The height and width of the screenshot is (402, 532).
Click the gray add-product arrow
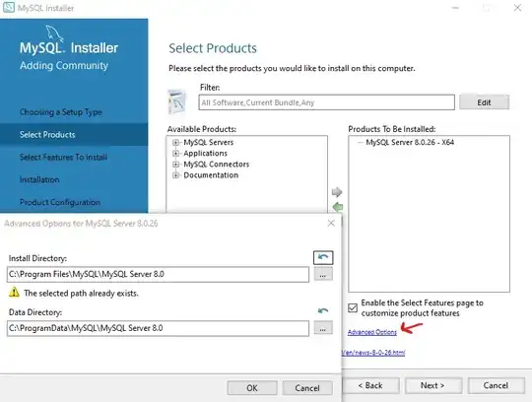(337, 192)
